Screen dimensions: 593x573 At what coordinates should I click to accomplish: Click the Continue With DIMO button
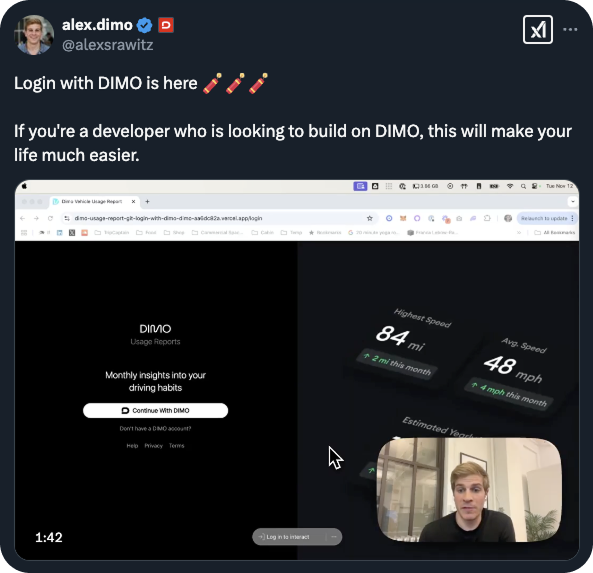click(155, 410)
